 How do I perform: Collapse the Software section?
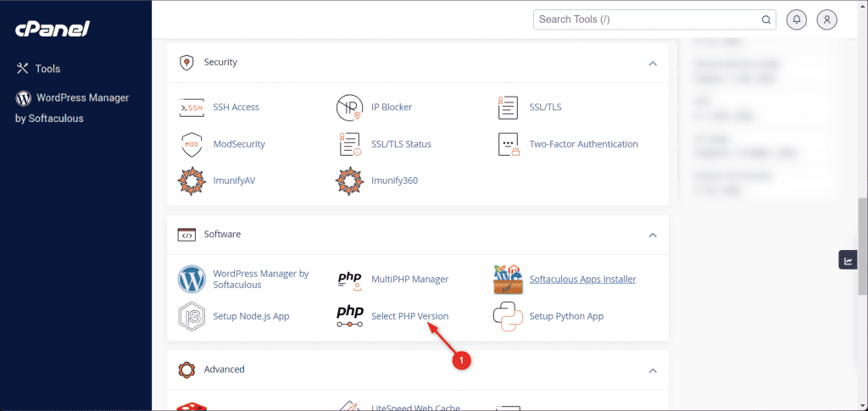[x=652, y=235]
